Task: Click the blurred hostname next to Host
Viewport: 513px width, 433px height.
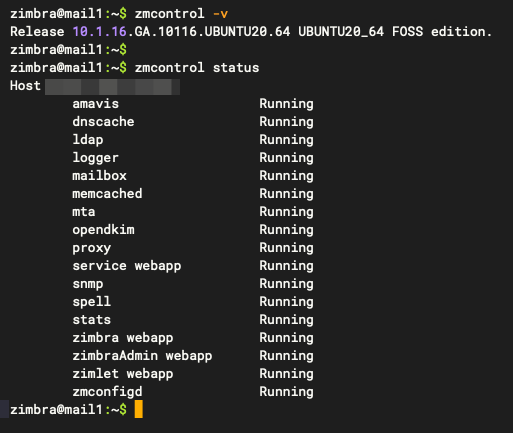Action: (113, 87)
